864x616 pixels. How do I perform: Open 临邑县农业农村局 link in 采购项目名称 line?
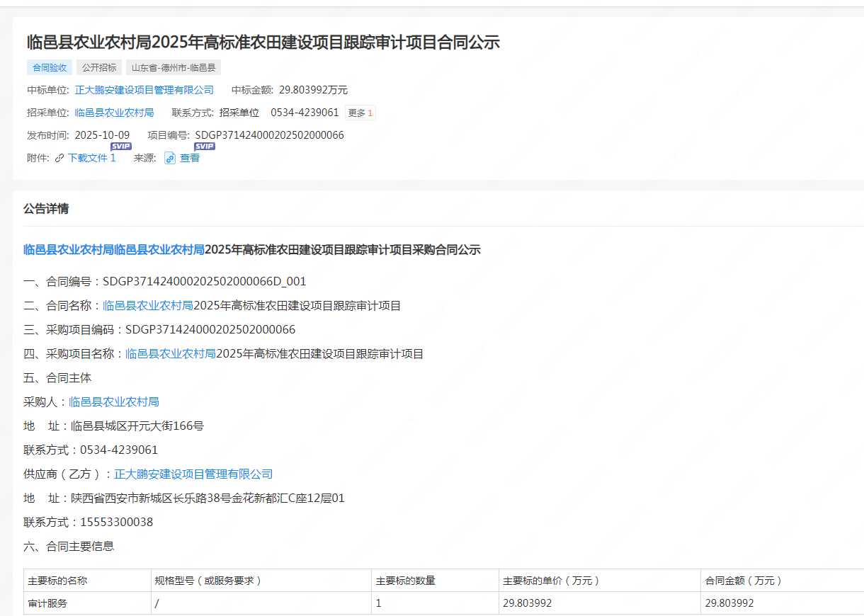(x=171, y=354)
